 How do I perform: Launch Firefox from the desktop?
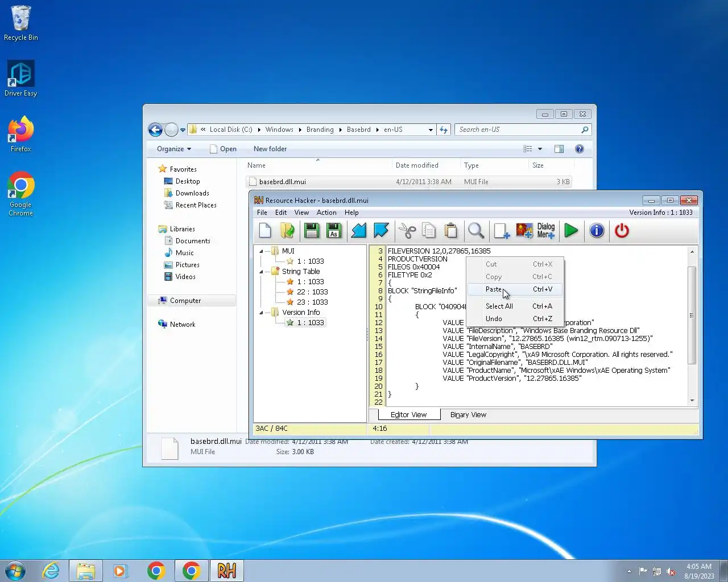[20, 134]
